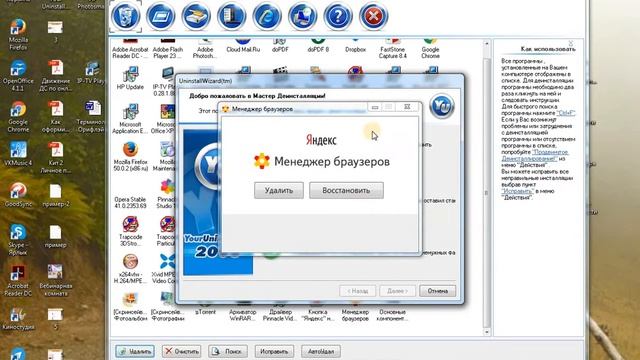Click the Internet Explorer style toolbar icon
Screen dimensions: 640x360
267,16
